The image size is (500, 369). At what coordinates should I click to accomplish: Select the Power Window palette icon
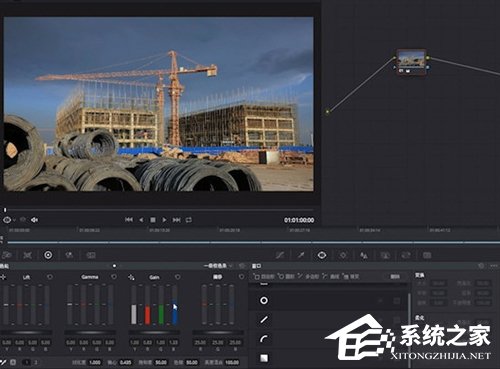322,255
